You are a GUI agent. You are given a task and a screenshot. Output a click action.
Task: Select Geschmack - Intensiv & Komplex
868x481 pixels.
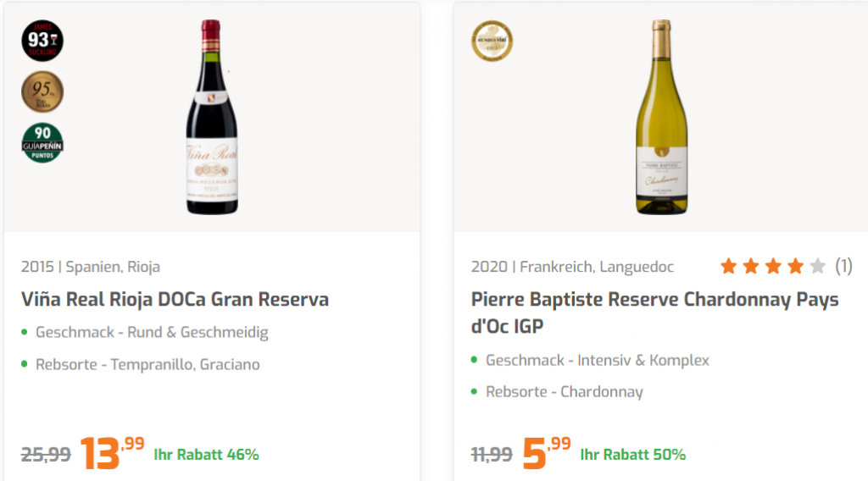[x=597, y=360]
